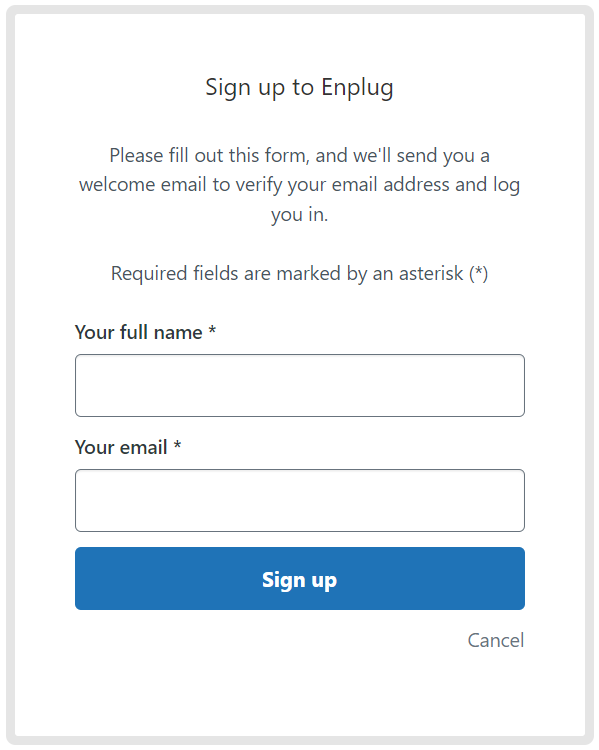This screenshot has height=750, width=599.
Task: Click the word 'asterisk' in the note
Action: [431, 274]
